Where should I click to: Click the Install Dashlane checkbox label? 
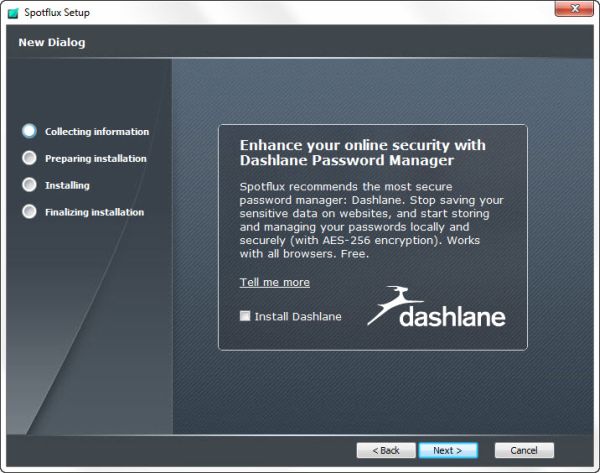[298, 316]
